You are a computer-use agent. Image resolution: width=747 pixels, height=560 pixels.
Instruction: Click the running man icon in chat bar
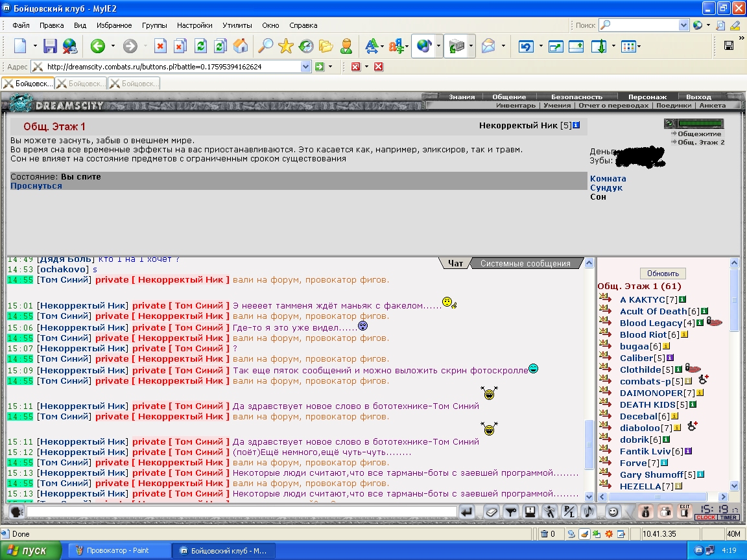549,512
